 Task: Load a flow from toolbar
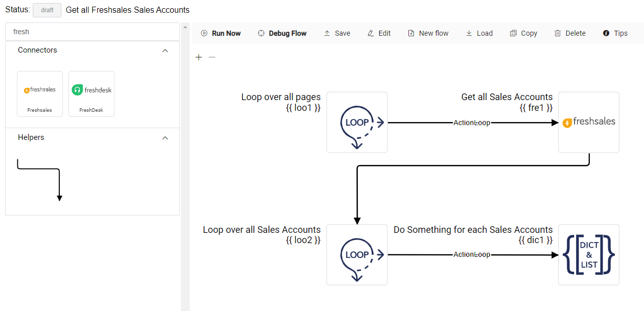point(479,33)
